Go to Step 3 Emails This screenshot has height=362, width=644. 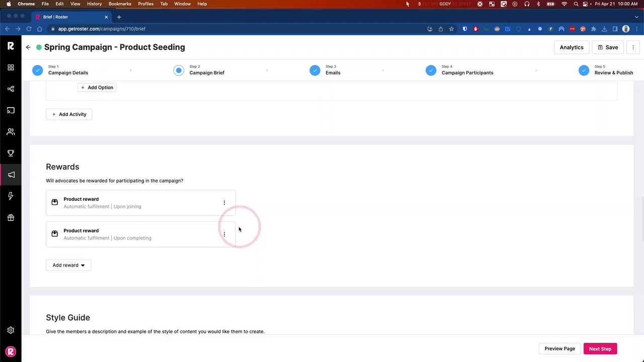click(325, 70)
